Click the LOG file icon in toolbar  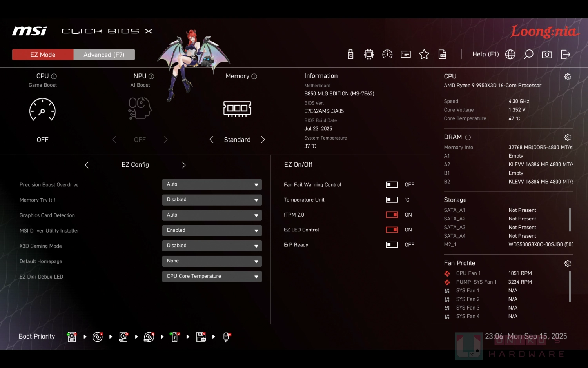tap(443, 55)
